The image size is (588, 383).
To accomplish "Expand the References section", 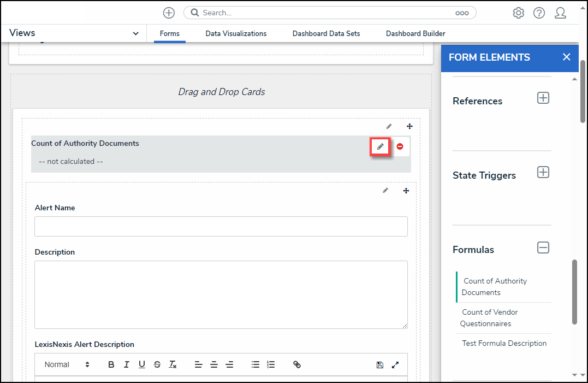I will point(543,98).
